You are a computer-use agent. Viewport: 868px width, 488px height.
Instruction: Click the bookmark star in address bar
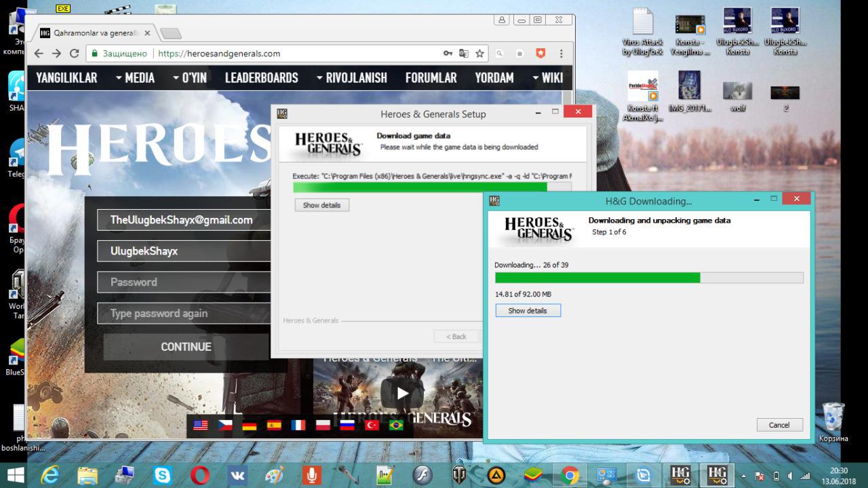tap(480, 54)
